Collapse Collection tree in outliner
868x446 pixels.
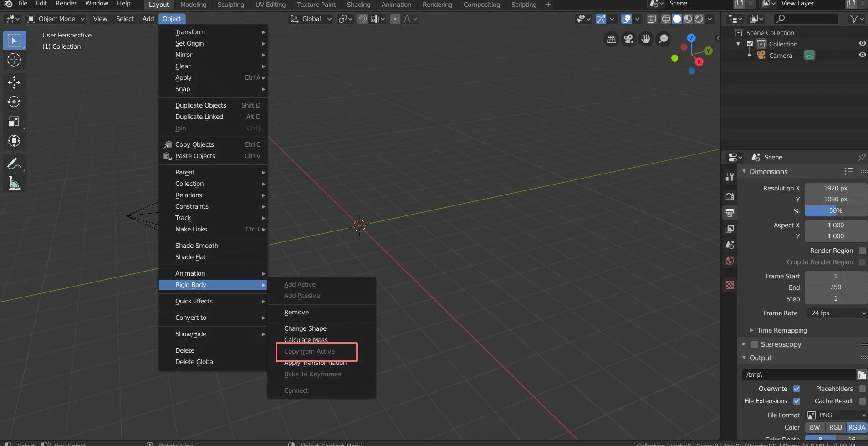click(x=738, y=44)
